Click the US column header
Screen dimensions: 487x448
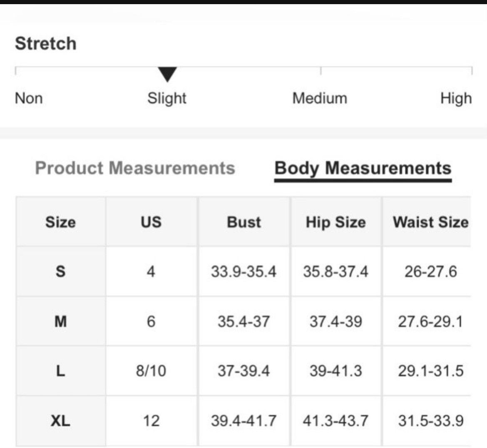(151, 222)
